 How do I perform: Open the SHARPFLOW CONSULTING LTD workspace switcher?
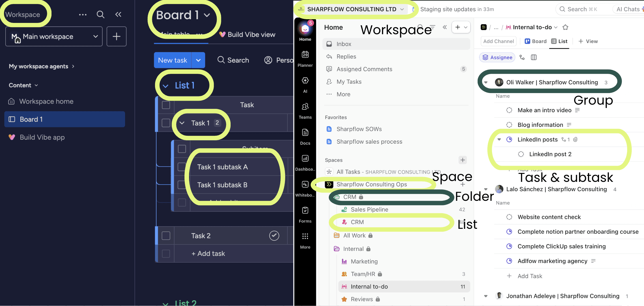click(x=352, y=9)
